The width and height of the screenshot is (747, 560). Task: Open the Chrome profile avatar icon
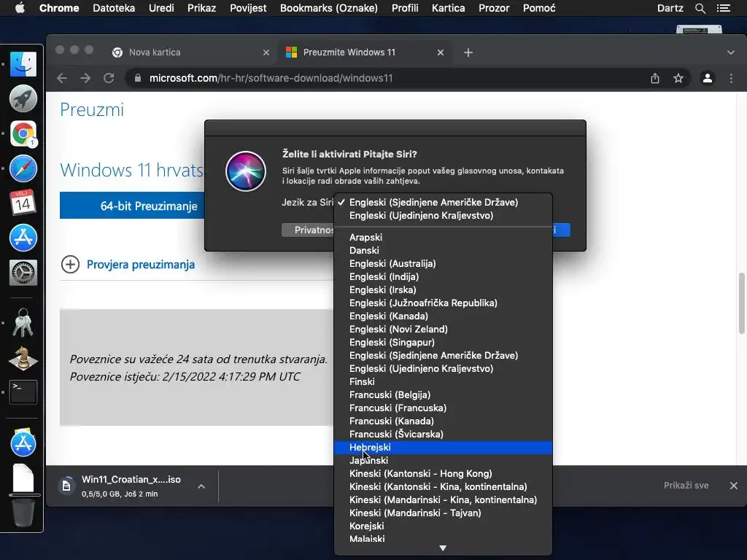click(x=708, y=78)
